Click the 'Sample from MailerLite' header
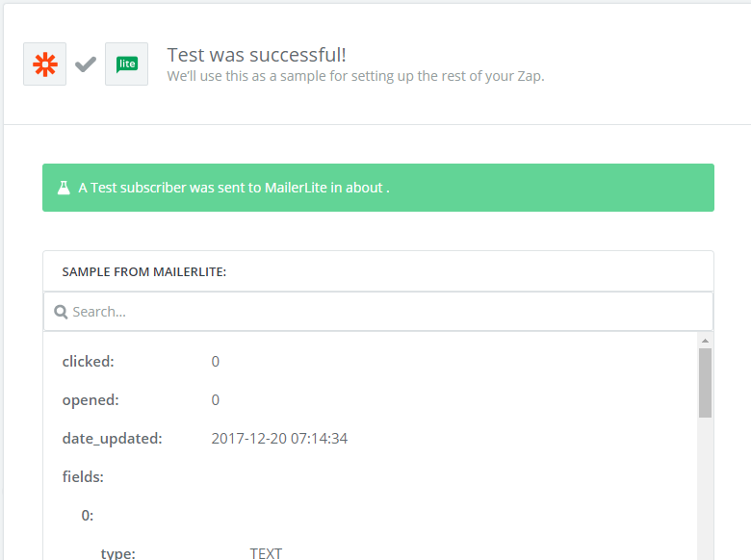 pos(144,272)
